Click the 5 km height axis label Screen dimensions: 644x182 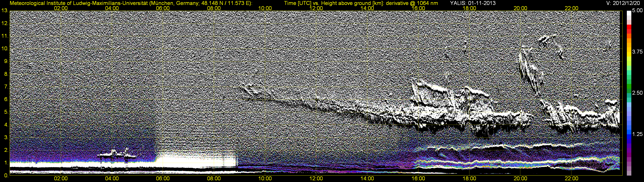pos(6,112)
